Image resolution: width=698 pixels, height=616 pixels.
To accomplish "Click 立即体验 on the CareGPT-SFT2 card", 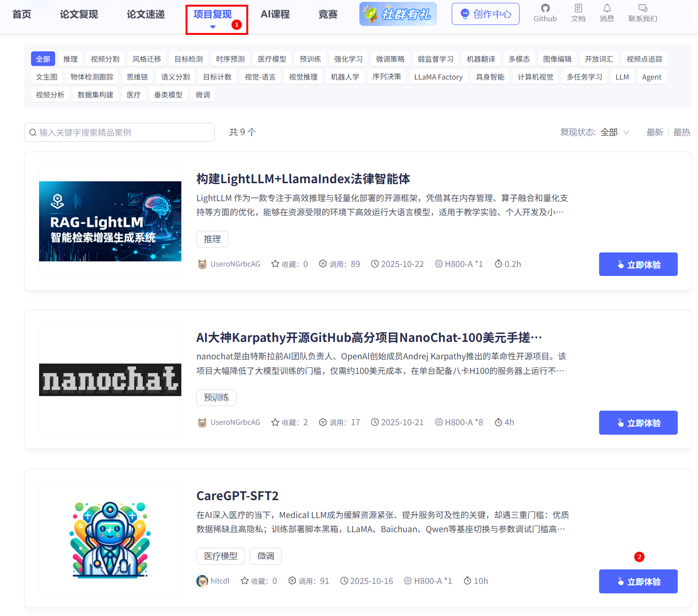I will point(638,581).
